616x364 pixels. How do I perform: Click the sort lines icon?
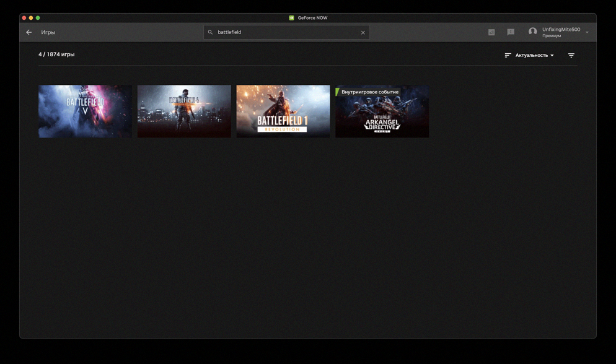pyautogui.click(x=508, y=55)
